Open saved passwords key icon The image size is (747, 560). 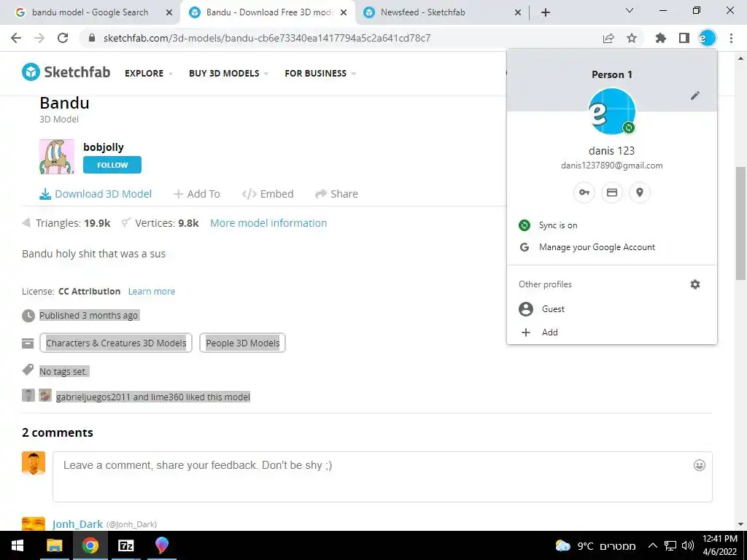pyautogui.click(x=584, y=192)
